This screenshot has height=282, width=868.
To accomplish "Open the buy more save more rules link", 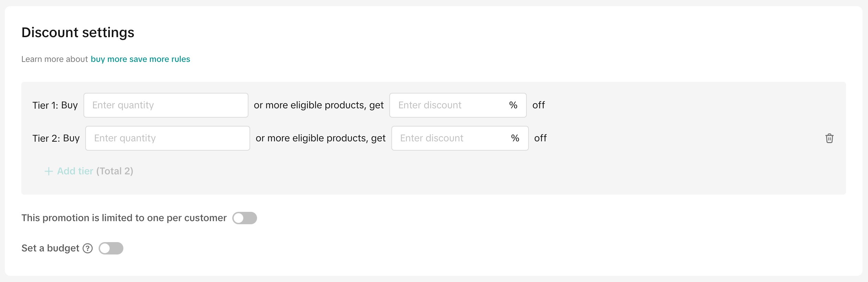I will pos(140,59).
